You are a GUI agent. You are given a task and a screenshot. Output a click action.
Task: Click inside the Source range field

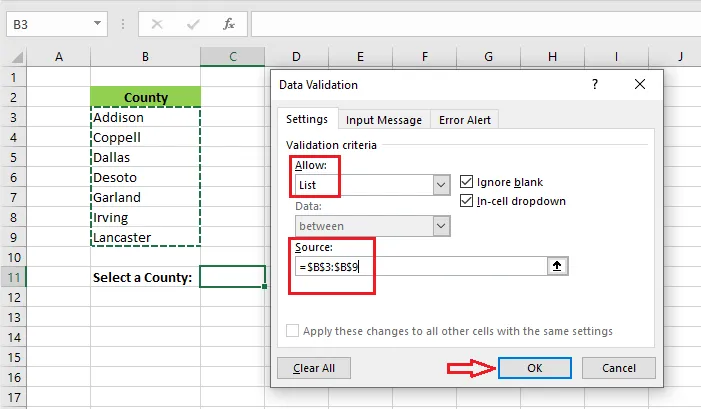pos(421,267)
